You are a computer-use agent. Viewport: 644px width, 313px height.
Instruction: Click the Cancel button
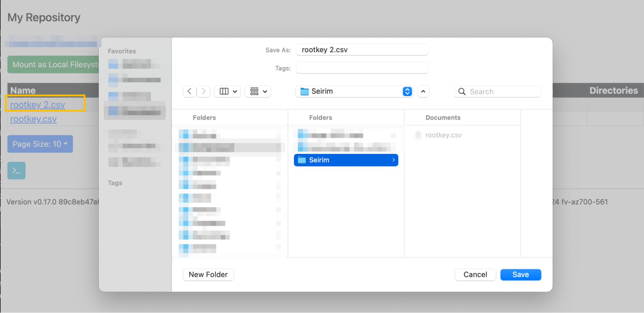(x=475, y=275)
